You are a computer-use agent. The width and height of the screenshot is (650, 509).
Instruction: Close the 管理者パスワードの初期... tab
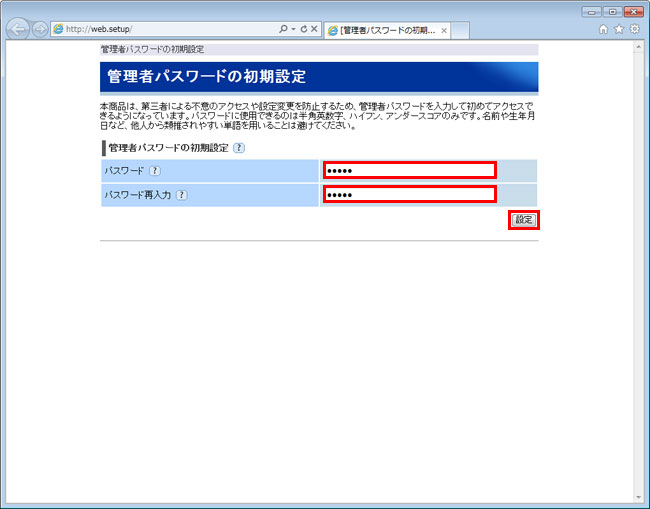[444, 31]
